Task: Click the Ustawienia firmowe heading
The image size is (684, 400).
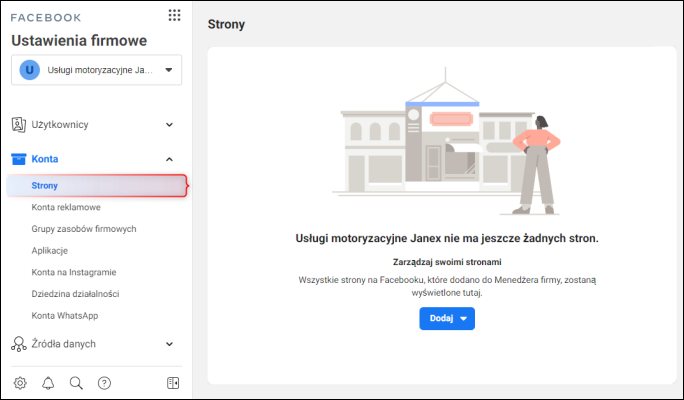Action: pos(79,41)
